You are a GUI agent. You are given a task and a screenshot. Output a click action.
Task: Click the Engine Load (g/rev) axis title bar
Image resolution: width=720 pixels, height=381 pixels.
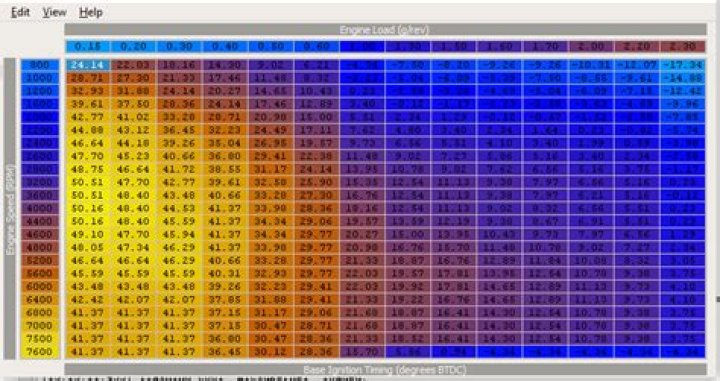[385, 30]
